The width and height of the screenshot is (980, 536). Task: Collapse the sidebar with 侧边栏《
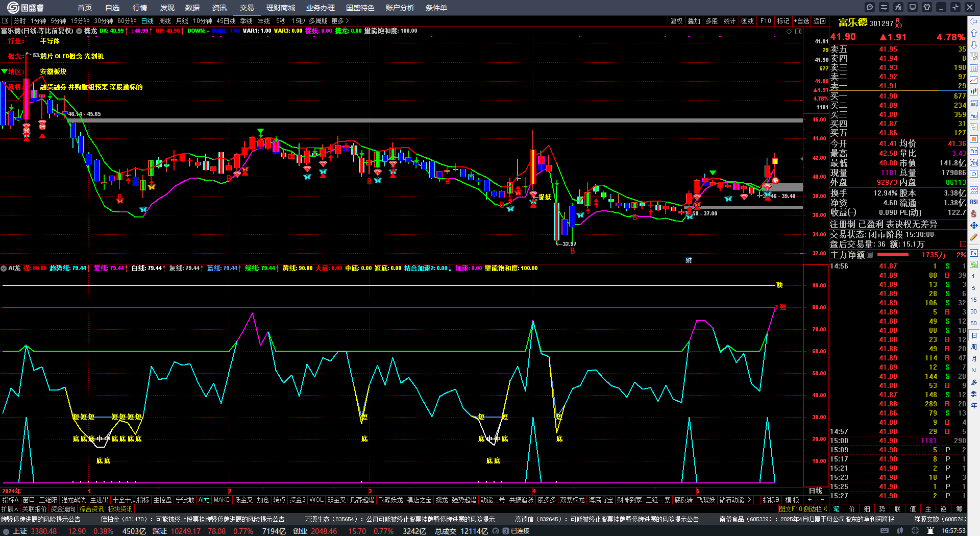[816, 509]
